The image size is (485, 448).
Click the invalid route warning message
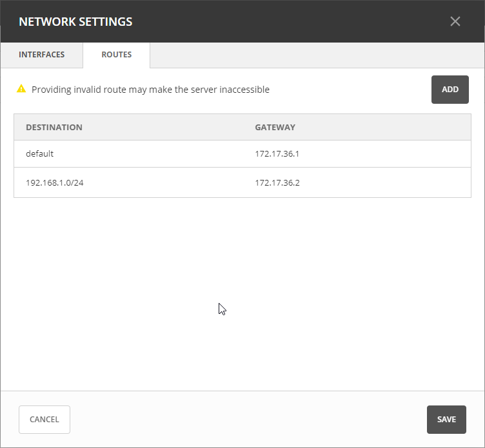tap(150, 90)
